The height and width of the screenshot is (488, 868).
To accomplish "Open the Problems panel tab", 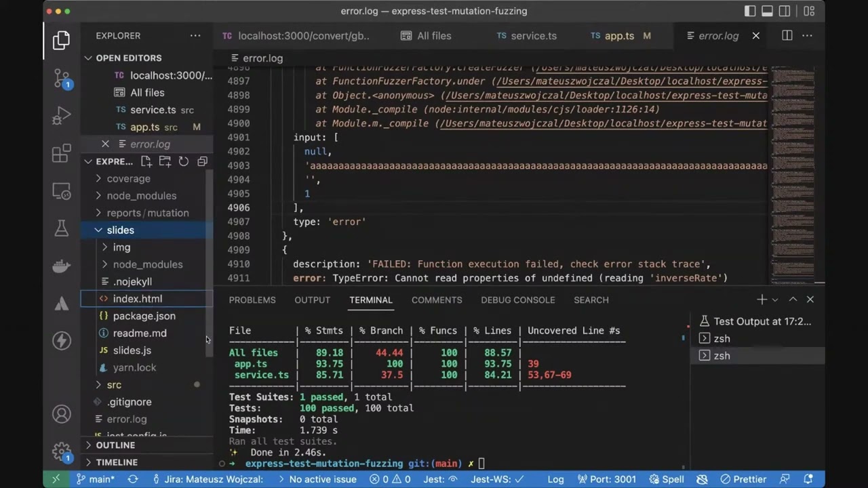I will (x=252, y=300).
